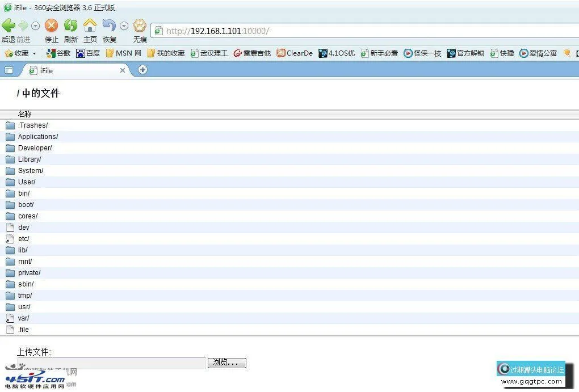Open the private/ folder link
Screen dimensions: 579x392
pyautogui.click(x=29, y=273)
